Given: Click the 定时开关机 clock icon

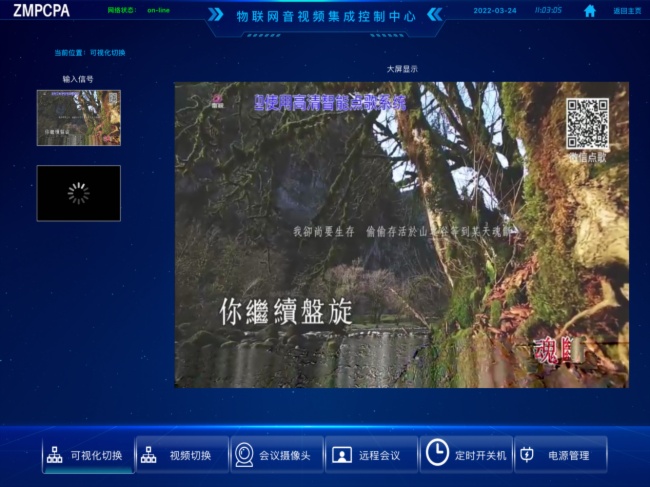Looking at the screenshot, I should 437,454.
